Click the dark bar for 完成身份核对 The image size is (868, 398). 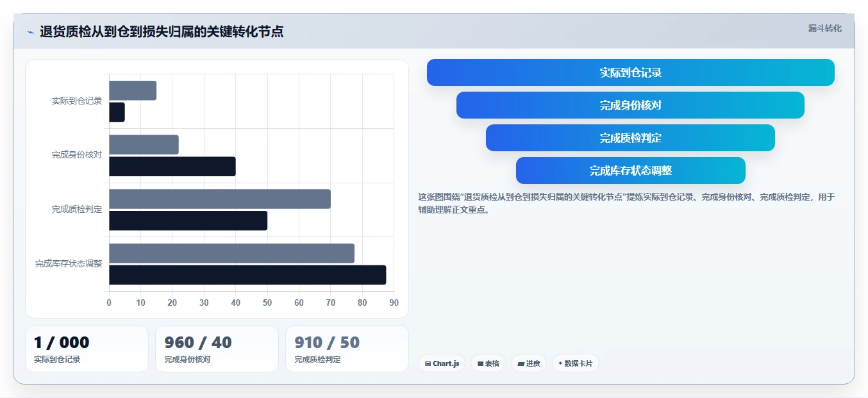click(172, 167)
